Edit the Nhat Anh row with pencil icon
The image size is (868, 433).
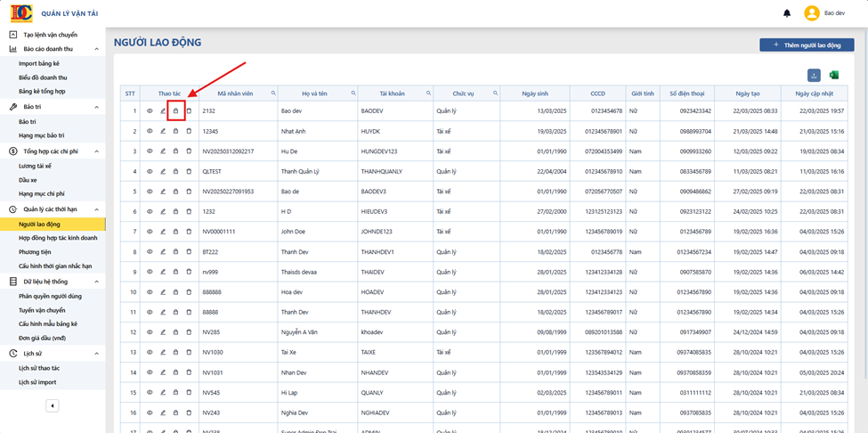163,131
